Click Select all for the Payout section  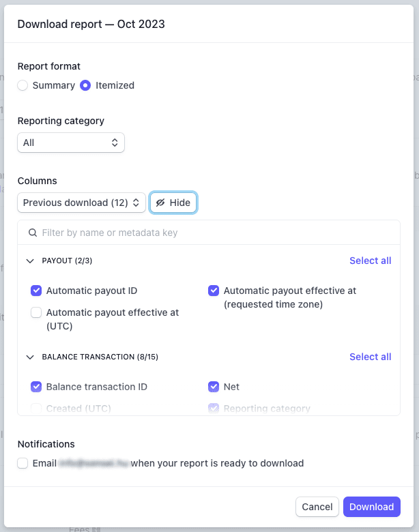(370, 261)
